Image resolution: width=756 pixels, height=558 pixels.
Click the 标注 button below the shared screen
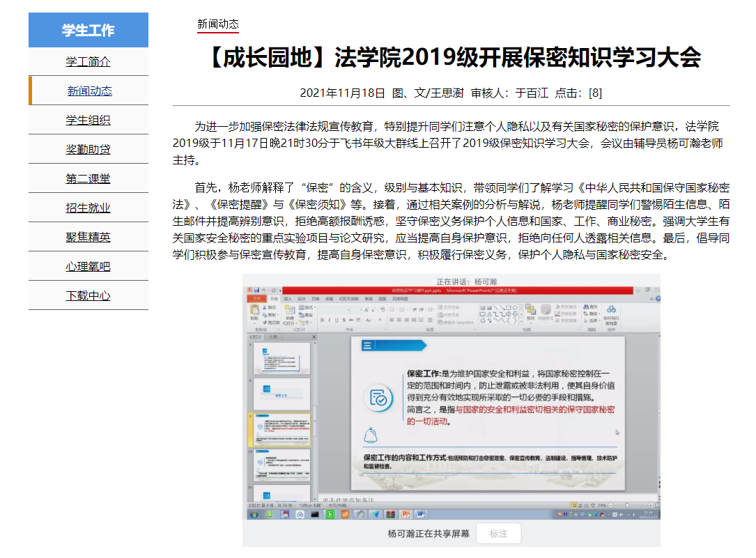498,534
